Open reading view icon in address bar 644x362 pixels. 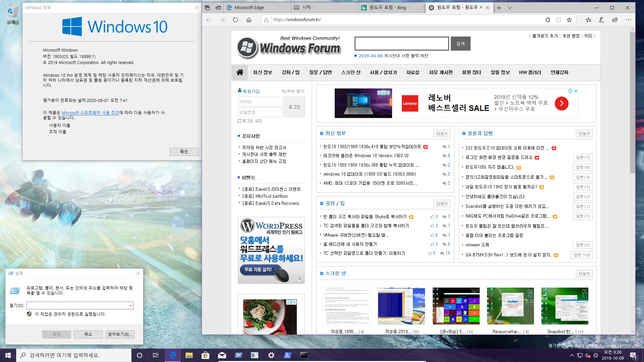pos(558,20)
